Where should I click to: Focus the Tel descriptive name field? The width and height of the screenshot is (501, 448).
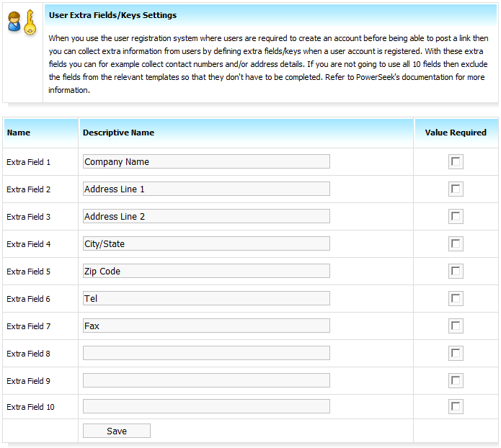206,299
